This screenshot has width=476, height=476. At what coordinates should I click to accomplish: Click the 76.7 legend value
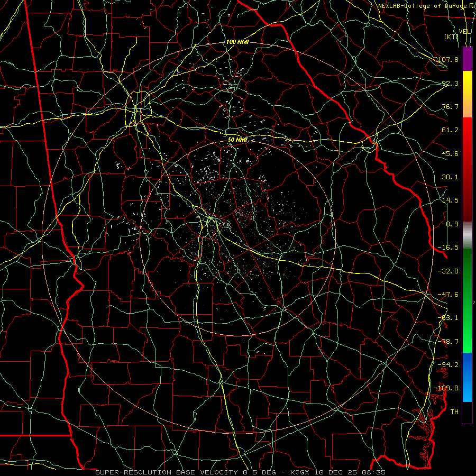click(x=450, y=106)
